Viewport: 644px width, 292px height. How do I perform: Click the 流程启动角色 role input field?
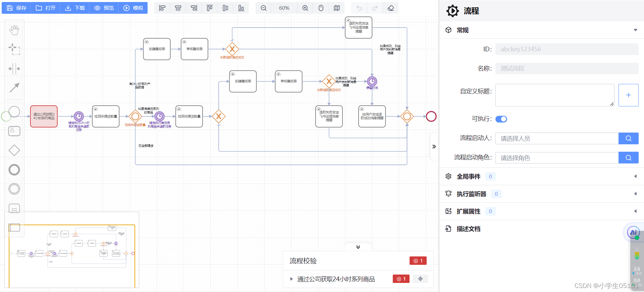557,158
